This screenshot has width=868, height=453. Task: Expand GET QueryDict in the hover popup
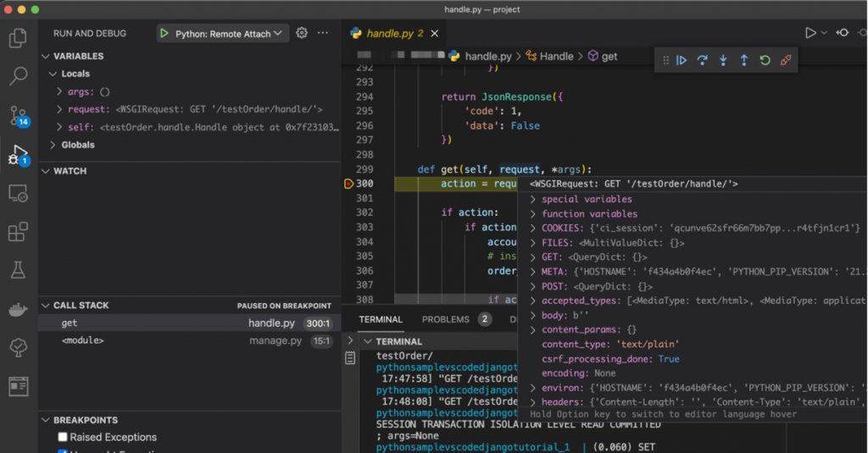tap(532, 257)
